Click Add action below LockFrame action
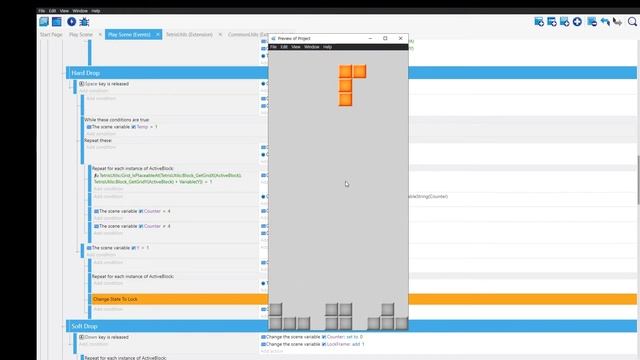This screenshot has width=640, height=360. [272, 351]
